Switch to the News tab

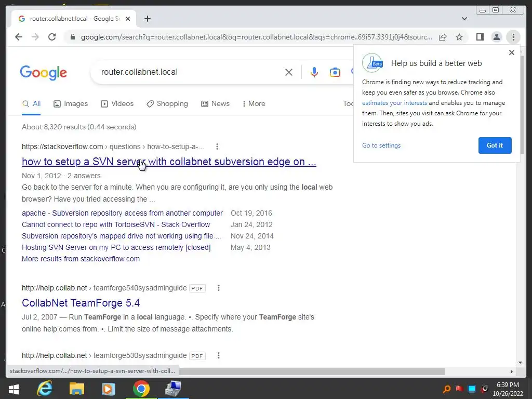coord(215,104)
